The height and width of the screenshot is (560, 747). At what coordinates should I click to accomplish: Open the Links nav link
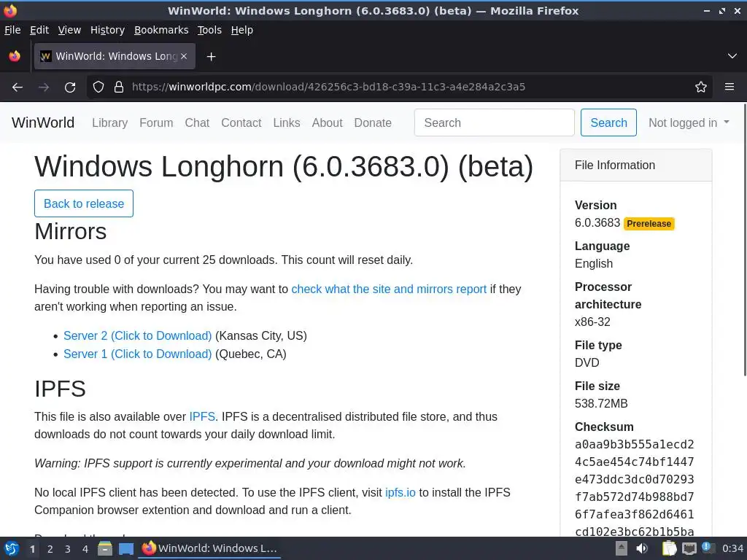pyautogui.click(x=287, y=122)
